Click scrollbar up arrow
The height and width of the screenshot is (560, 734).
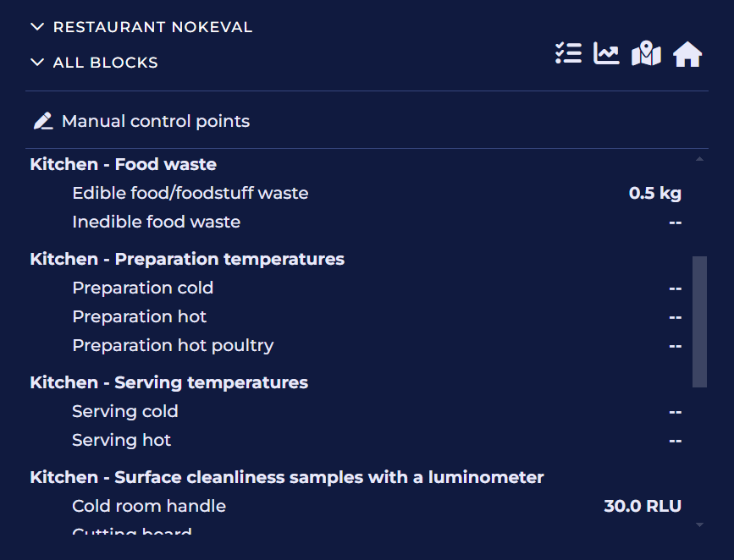point(699,159)
